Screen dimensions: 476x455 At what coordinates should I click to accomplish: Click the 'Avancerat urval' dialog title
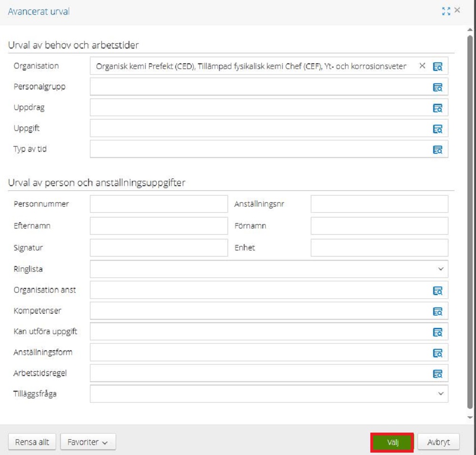click(x=39, y=11)
